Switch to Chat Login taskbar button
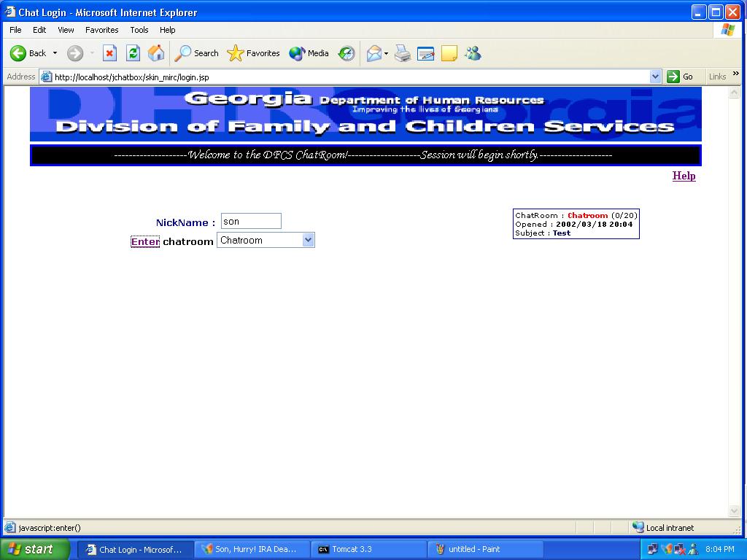Viewport: 747px width, 560px height. (x=135, y=550)
